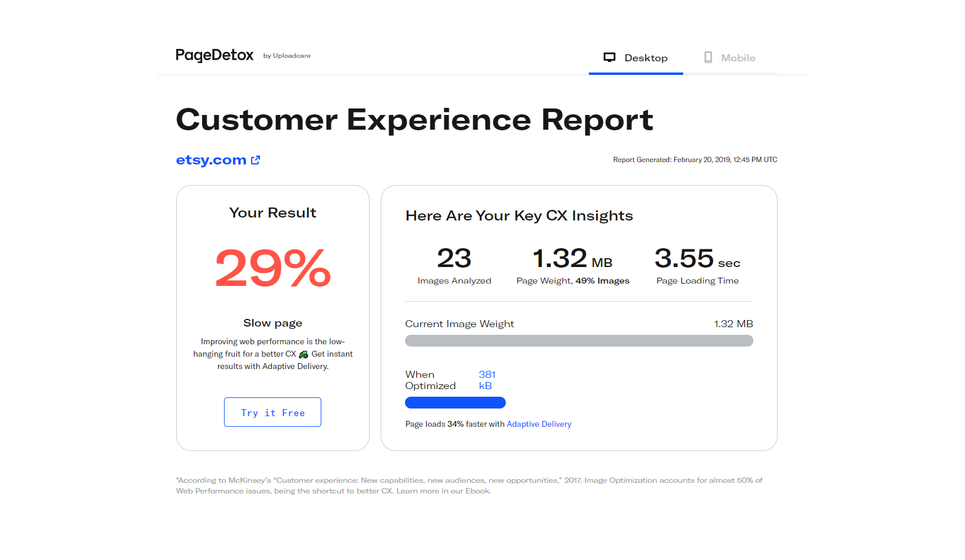The height and width of the screenshot is (560, 965).
Task: Click the red 29% score display
Action: (x=272, y=268)
